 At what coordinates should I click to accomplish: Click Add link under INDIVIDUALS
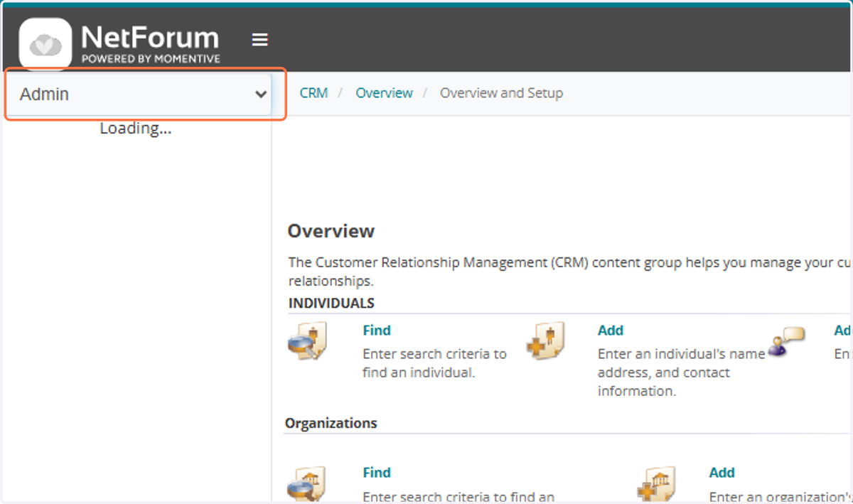[611, 331]
